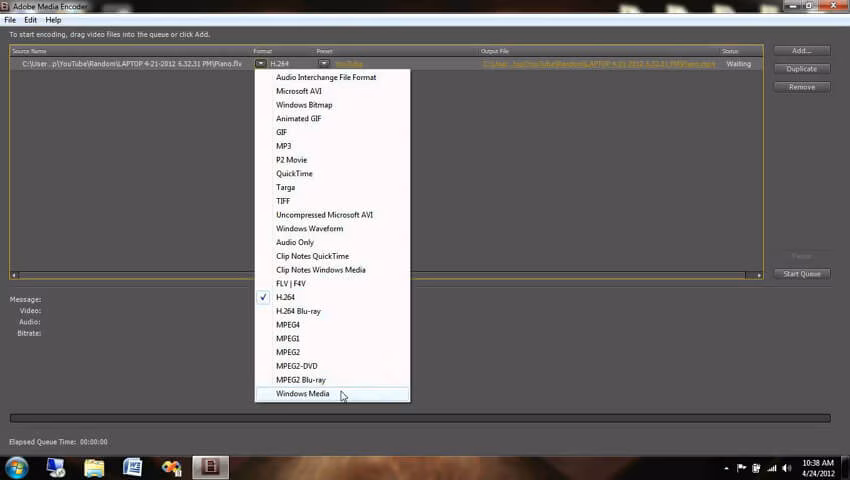Click the Add... button
This screenshot has width=850, height=480.
802,51
